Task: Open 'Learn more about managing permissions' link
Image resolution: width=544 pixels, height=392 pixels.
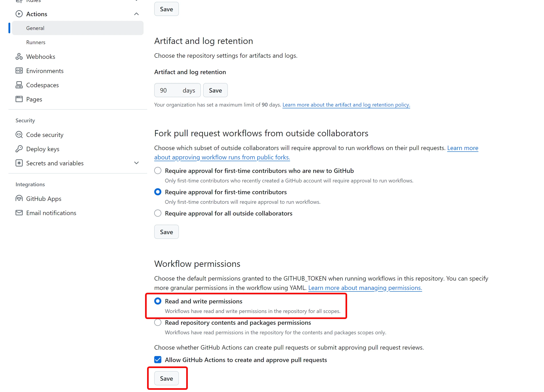Action: click(365, 288)
